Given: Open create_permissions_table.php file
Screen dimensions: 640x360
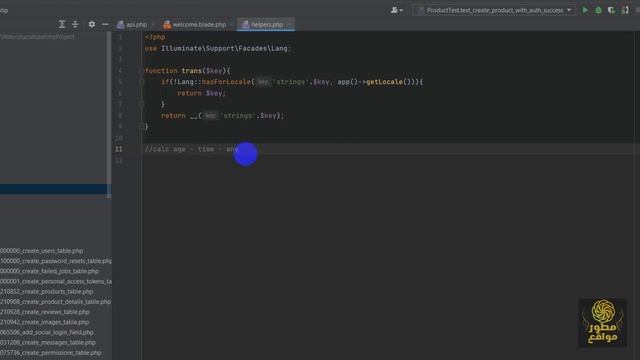Looking at the screenshot, I should pyautogui.click(x=50, y=353).
